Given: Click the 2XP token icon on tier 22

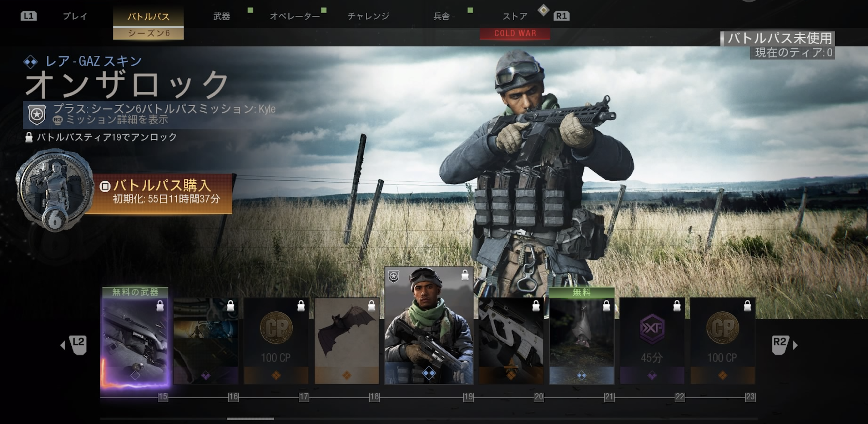Looking at the screenshot, I should pyautogui.click(x=652, y=329).
